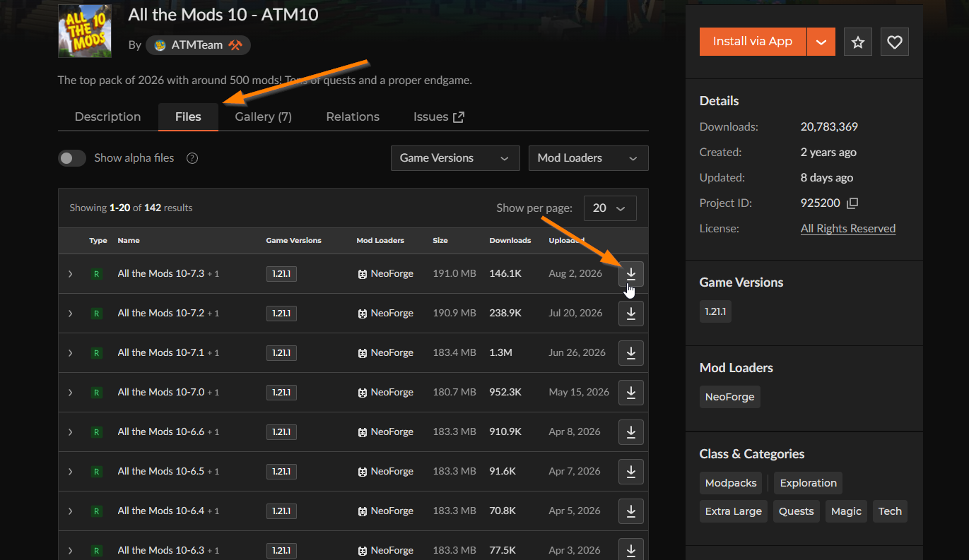Change Show per page 20 dropdown
Screen dimensions: 969x560
pos(610,208)
